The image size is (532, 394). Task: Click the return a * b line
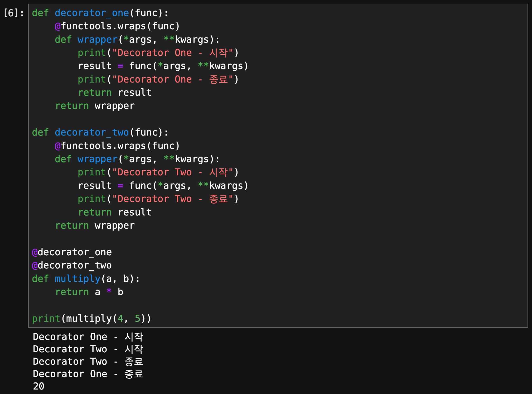[89, 292]
